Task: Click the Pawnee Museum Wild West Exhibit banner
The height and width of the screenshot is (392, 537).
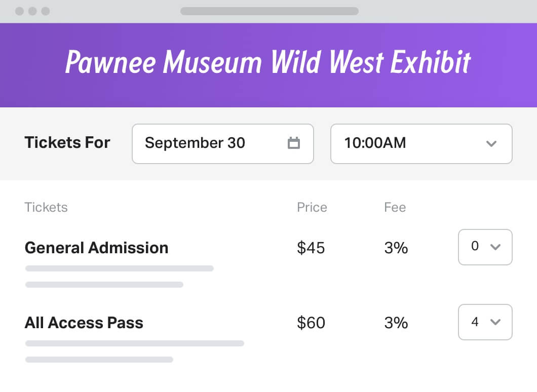Action: (x=268, y=62)
